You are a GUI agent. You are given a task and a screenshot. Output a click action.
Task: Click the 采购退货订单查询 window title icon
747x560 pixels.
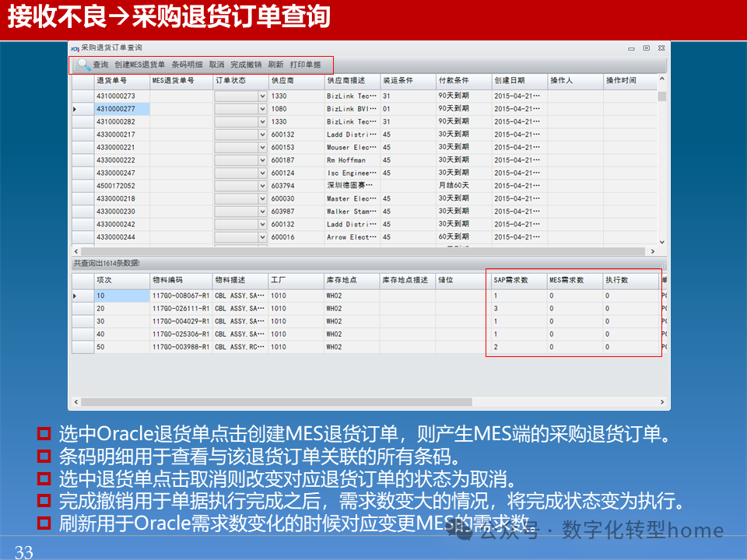75,48
